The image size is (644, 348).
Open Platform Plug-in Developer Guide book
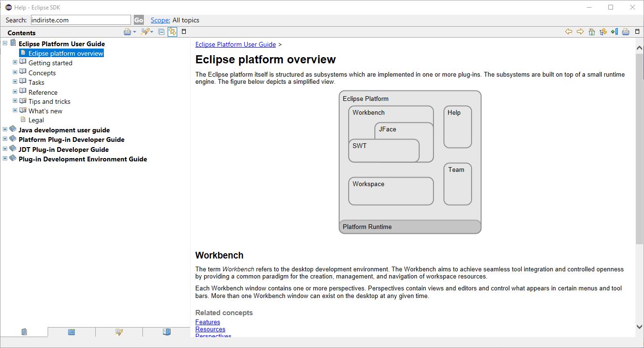pos(71,139)
